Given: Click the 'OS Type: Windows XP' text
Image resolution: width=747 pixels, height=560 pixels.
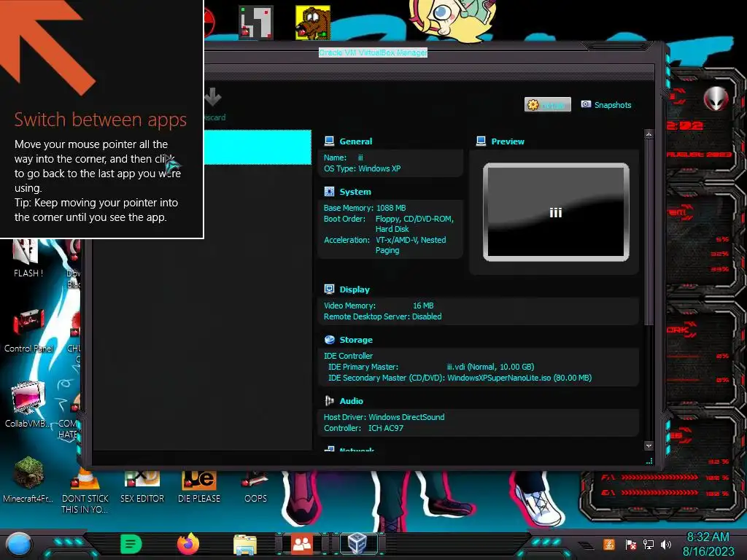Looking at the screenshot, I should point(362,168).
